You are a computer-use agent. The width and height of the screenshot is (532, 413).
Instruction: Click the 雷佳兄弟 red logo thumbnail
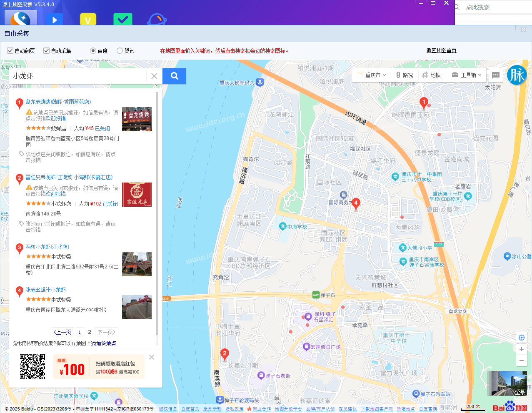137,195
